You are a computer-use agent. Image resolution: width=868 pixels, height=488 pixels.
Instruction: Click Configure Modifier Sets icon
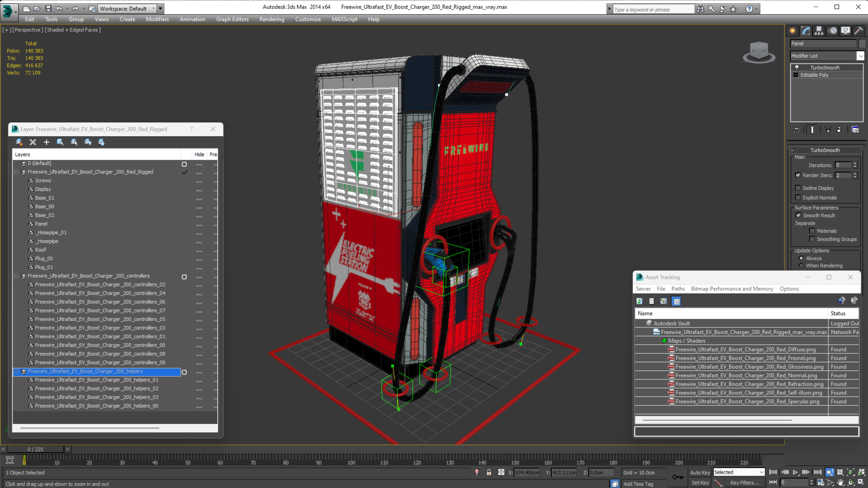[x=855, y=129]
